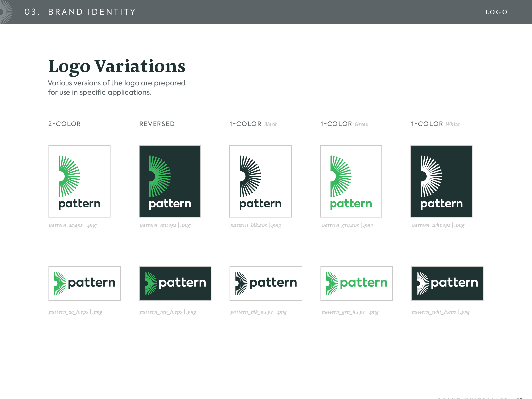Select the white horizontal pattern logo
The height and width of the screenshot is (399, 532).
point(447,283)
